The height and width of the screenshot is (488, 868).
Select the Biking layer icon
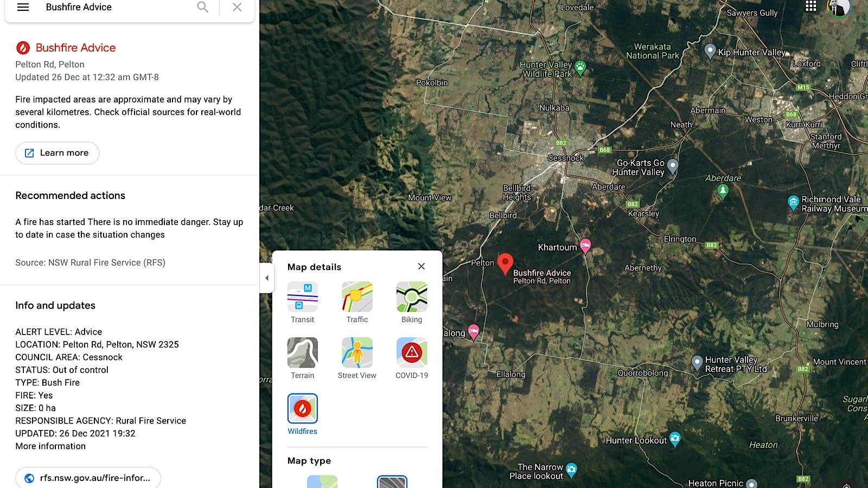point(411,297)
